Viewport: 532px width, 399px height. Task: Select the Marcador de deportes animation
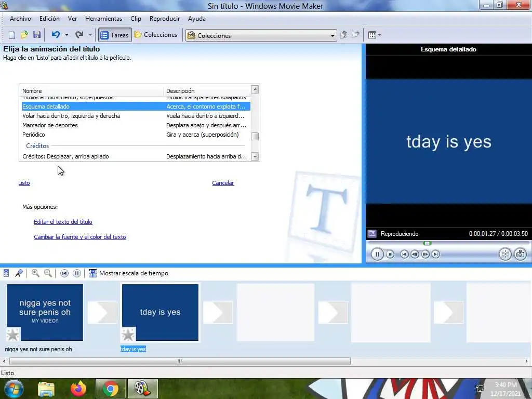tap(136, 125)
